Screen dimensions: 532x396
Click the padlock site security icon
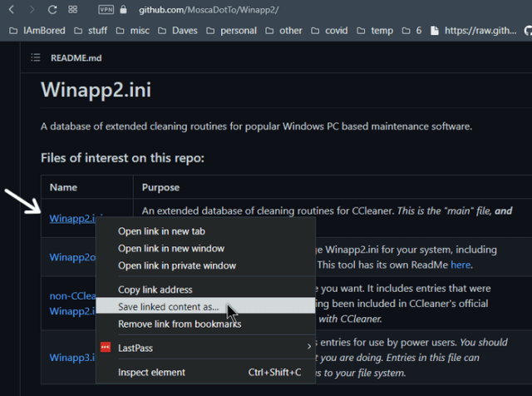[124, 9]
